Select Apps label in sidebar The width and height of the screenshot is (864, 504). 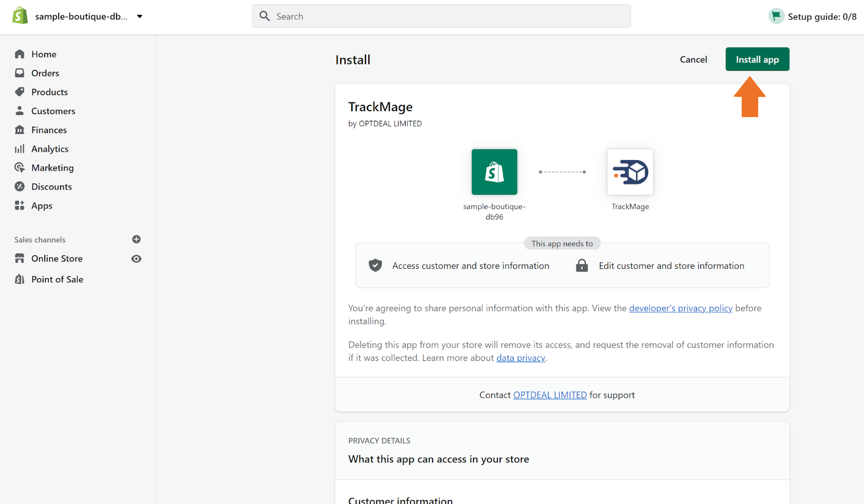pyautogui.click(x=42, y=206)
